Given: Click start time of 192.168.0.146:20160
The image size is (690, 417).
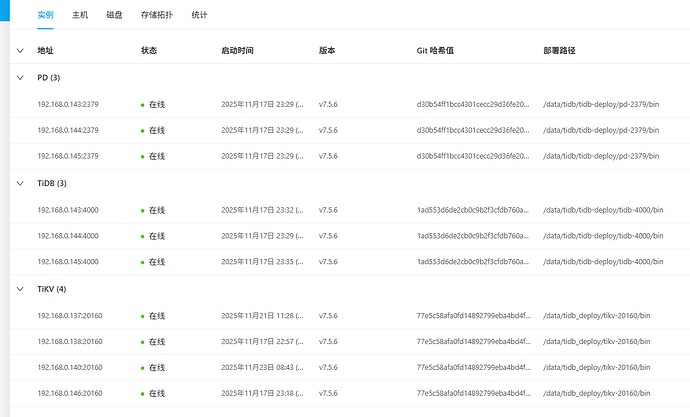Looking at the screenshot, I should coord(262,393).
